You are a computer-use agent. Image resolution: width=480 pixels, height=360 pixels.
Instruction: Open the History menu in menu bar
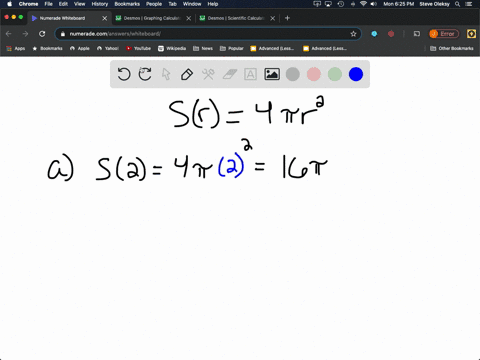click(100, 4)
